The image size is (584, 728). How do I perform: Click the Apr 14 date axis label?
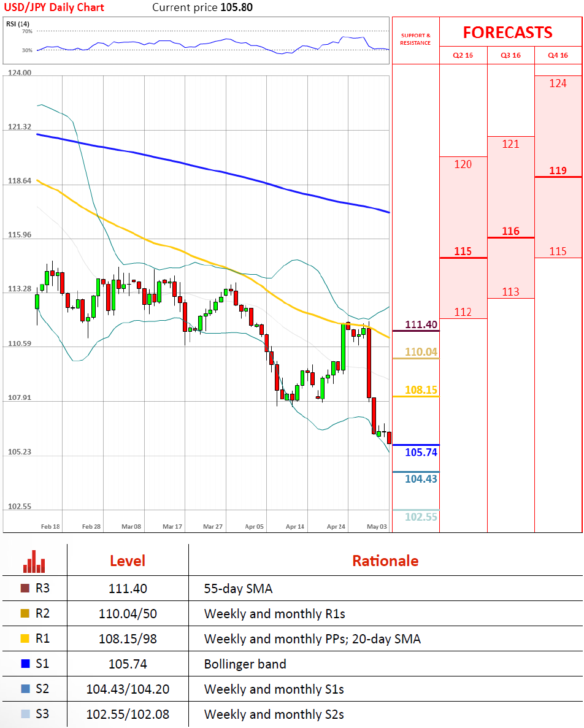[x=295, y=526]
